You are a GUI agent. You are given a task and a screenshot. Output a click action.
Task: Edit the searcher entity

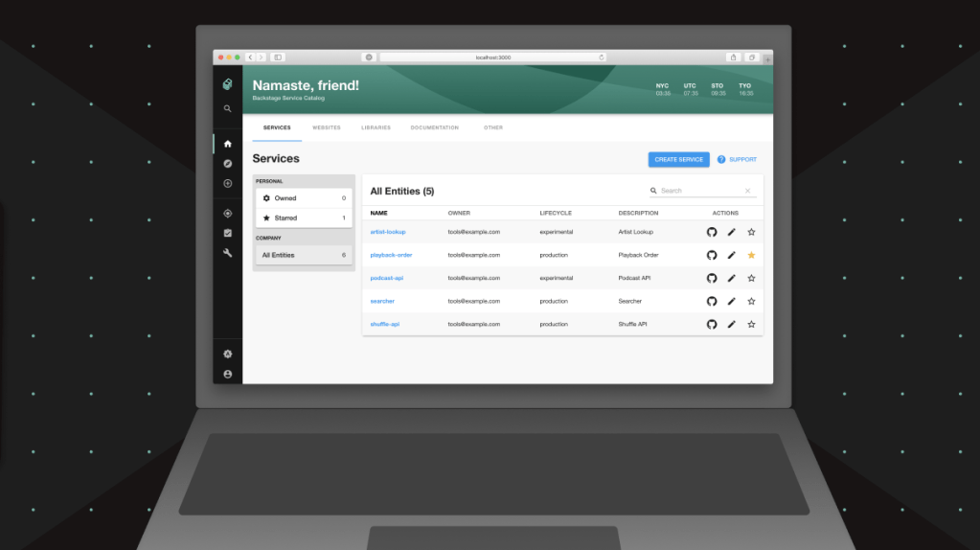(x=731, y=301)
